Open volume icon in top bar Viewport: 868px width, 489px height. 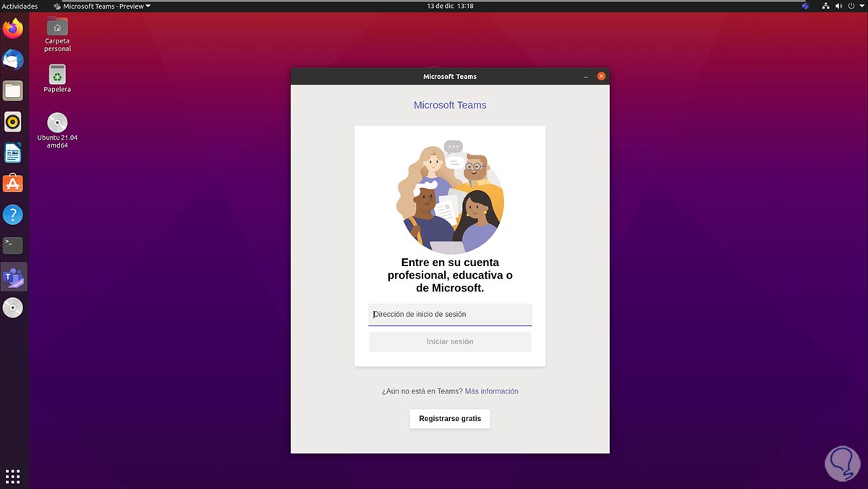click(839, 6)
